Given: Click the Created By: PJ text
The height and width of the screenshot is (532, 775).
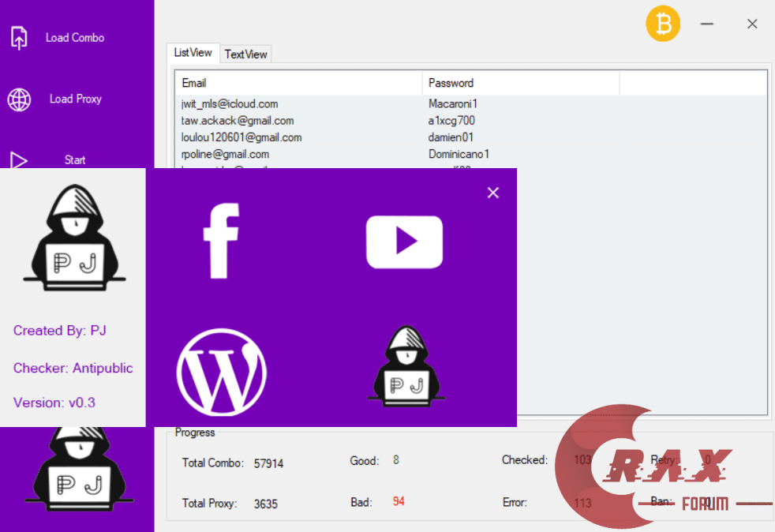Looking at the screenshot, I should point(60,330).
